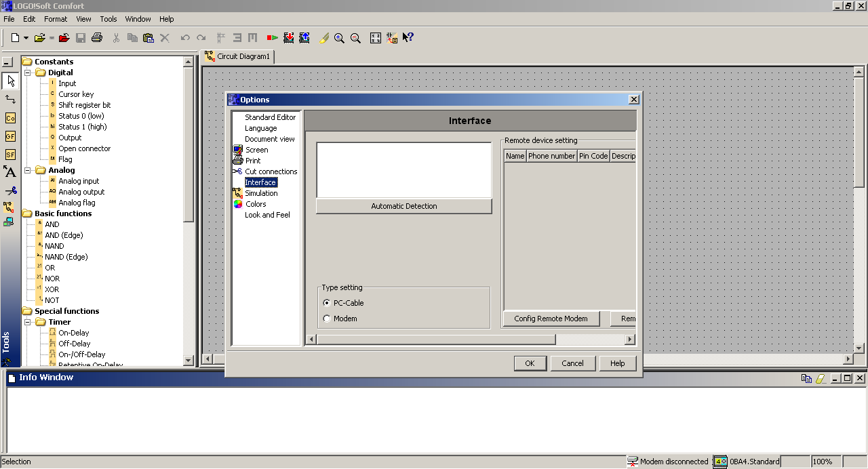
Task: Open the Window menu
Action: coord(138,19)
